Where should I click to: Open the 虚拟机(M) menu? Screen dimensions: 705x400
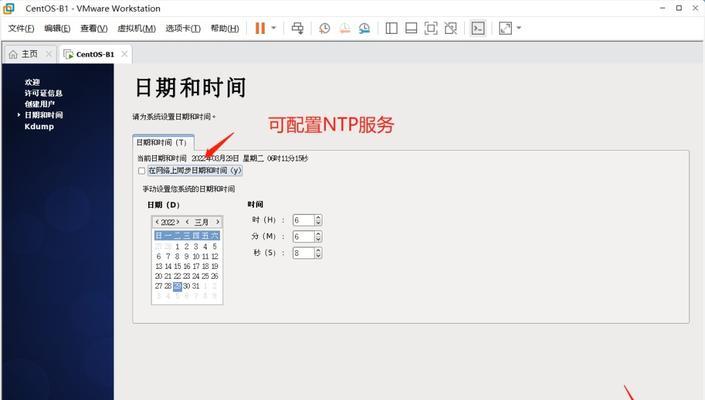(x=137, y=28)
